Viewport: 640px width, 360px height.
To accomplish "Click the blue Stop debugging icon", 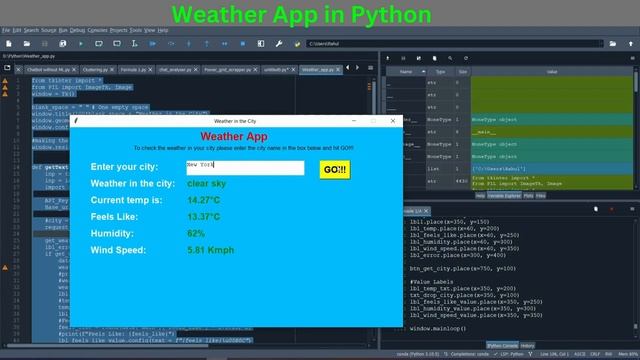I will 243,44.
